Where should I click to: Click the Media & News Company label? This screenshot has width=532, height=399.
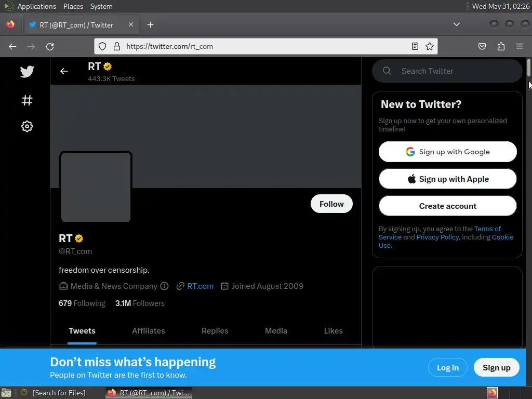tap(114, 286)
